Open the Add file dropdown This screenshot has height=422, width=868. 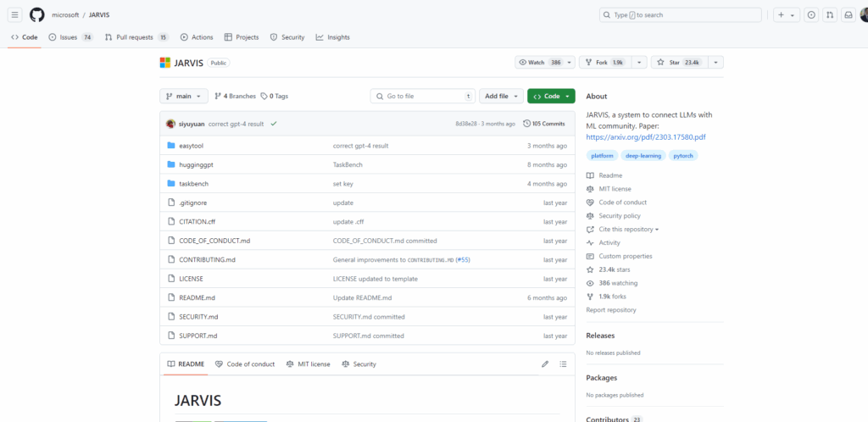(502, 97)
